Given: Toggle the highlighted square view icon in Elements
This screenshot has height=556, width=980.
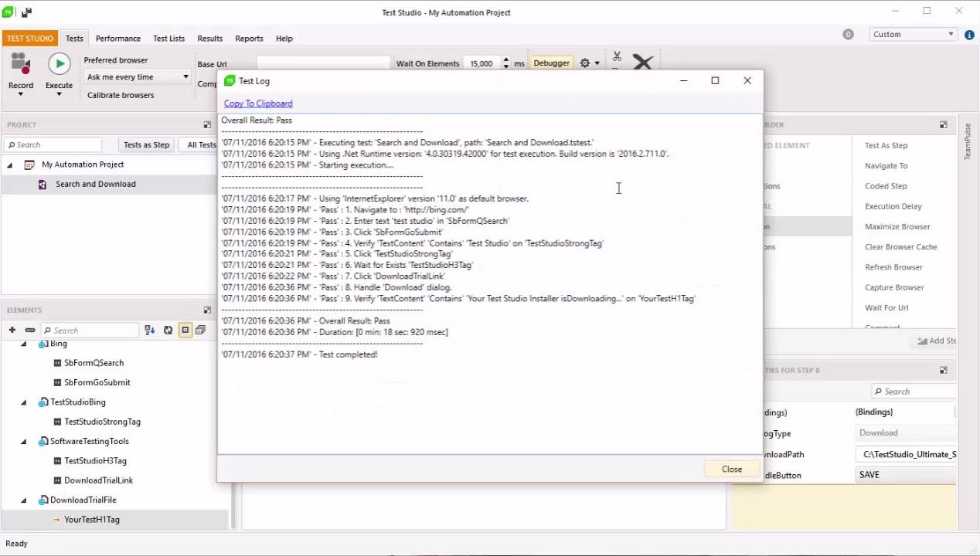Looking at the screenshot, I should coord(185,331).
